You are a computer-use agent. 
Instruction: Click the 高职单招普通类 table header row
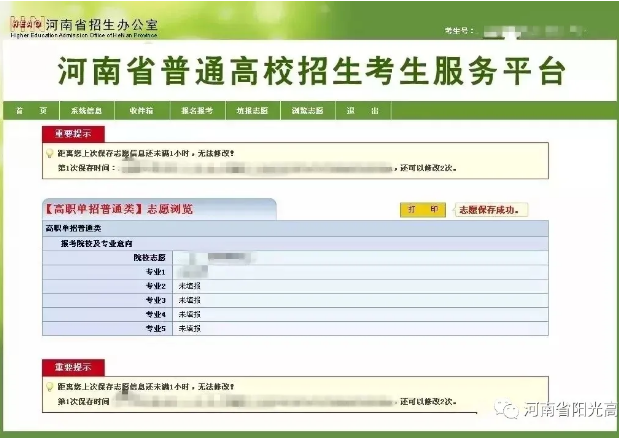point(295,228)
